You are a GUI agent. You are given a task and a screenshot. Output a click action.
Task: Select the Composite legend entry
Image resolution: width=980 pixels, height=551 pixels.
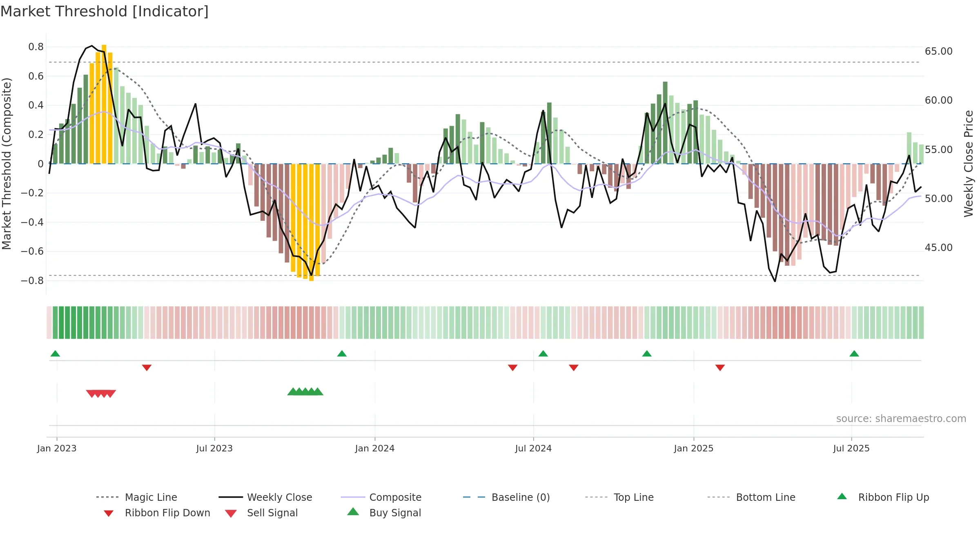(x=381, y=497)
